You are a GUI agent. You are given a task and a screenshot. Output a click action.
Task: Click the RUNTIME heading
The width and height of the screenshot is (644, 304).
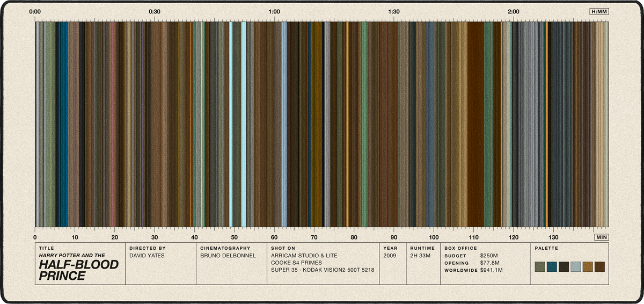click(x=423, y=249)
